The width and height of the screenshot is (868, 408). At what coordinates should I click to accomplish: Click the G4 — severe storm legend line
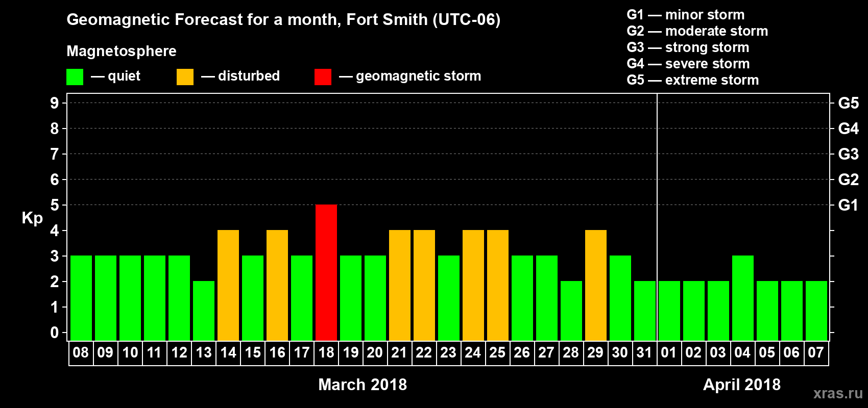coord(688,64)
